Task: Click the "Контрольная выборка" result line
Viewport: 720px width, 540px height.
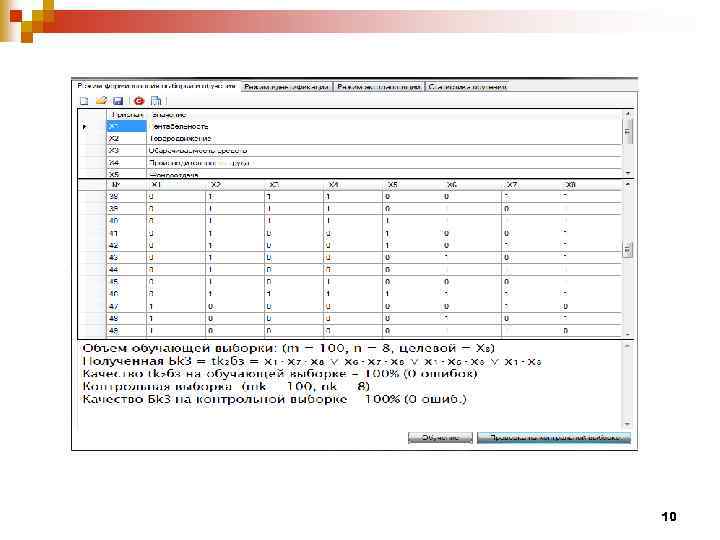Action: [226, 386]
